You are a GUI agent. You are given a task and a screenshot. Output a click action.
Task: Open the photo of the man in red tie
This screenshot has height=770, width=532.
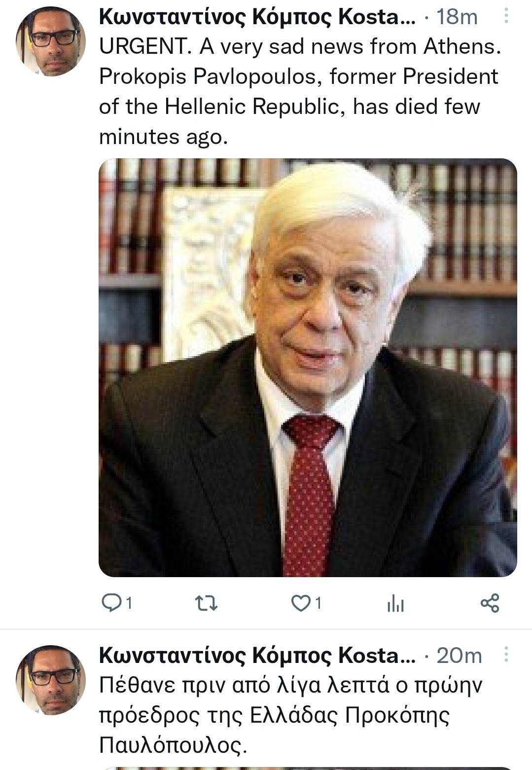[308, 367]
